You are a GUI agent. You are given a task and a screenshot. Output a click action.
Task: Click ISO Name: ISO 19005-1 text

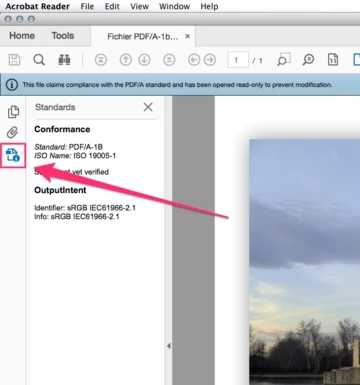coord(75,156)
